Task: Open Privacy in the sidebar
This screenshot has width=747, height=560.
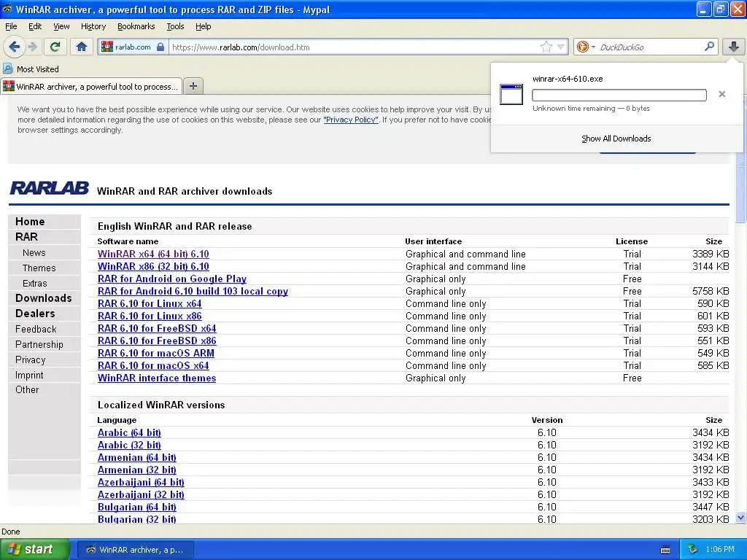Action: (30, 359)
